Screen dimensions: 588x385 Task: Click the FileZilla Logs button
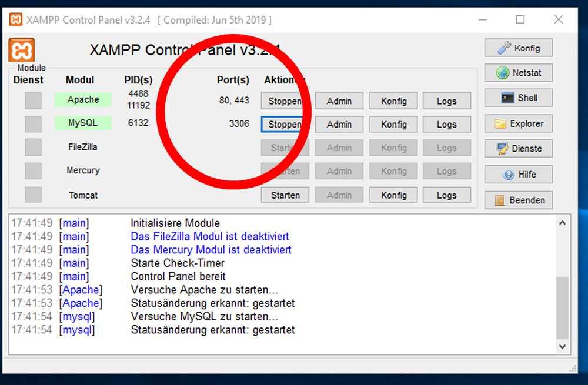tap(447, 148)
